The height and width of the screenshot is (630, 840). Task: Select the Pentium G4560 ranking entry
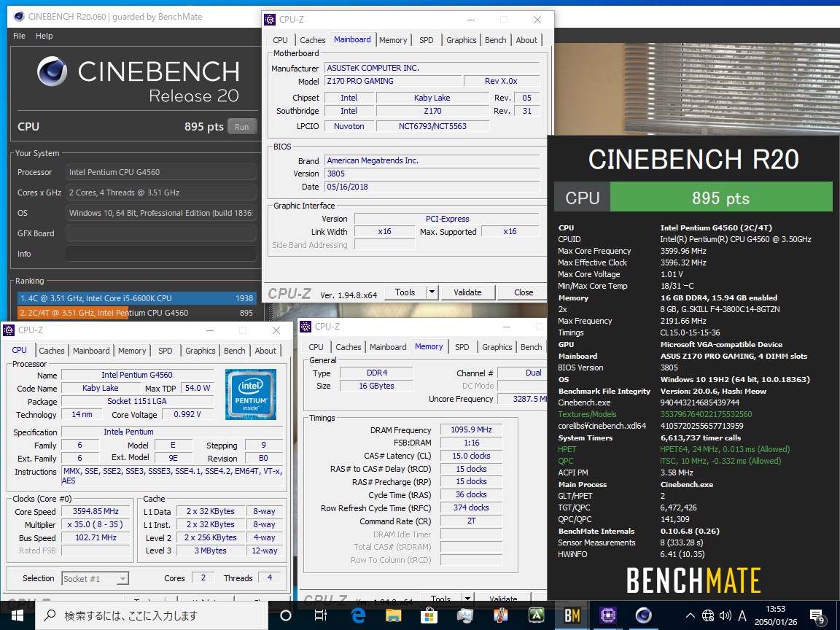tap(136, 312)
